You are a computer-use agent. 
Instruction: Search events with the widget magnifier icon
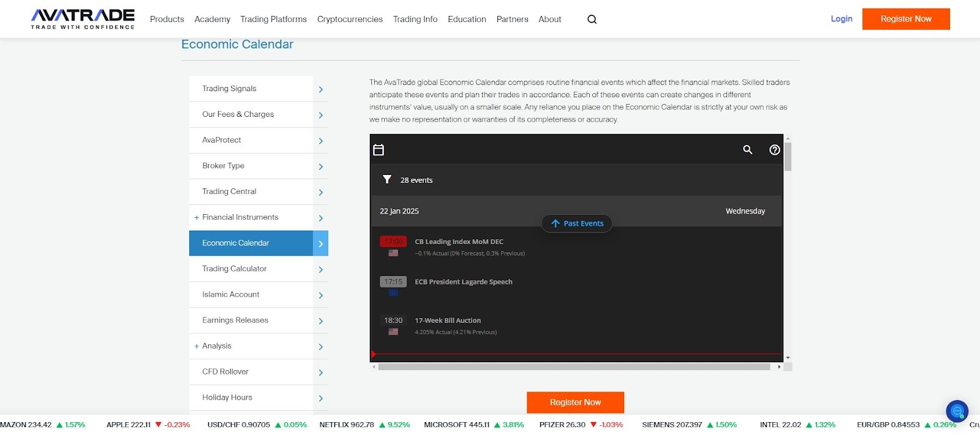coord(747,150)
